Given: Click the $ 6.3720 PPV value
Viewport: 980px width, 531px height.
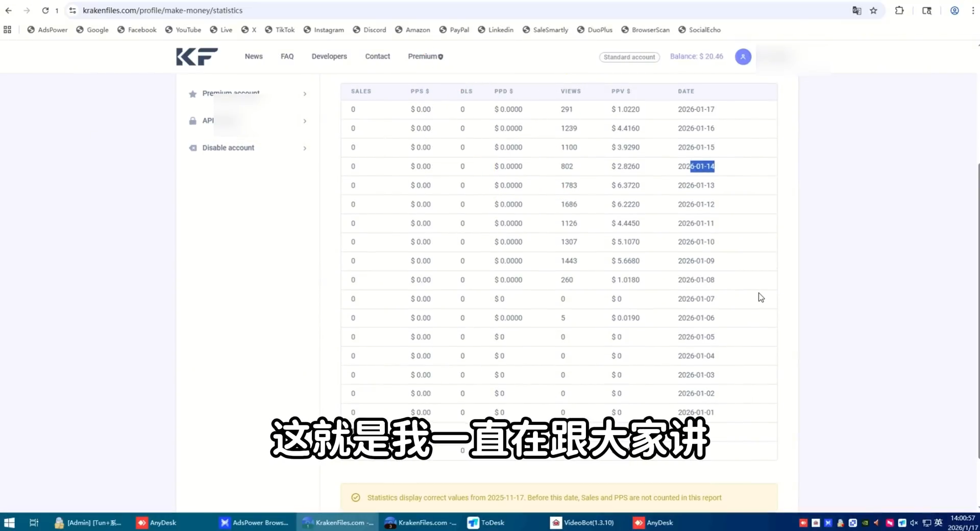Looking at the screenshot, I should coord(625,185).
